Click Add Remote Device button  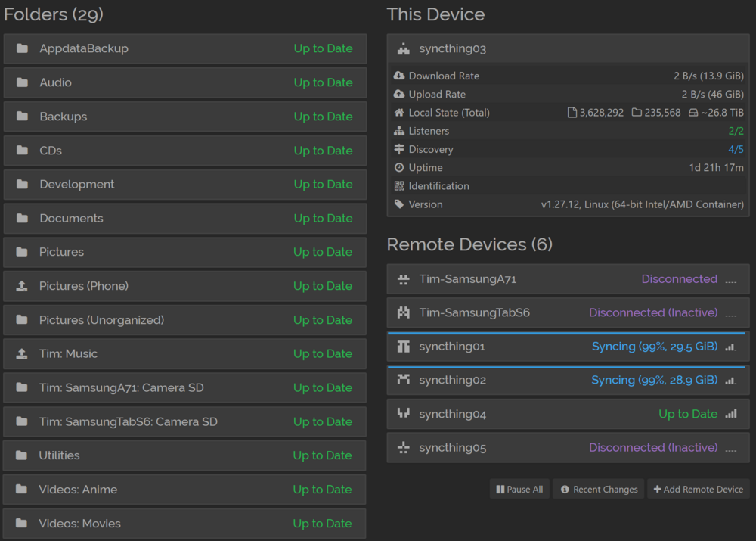click(698, 490)
